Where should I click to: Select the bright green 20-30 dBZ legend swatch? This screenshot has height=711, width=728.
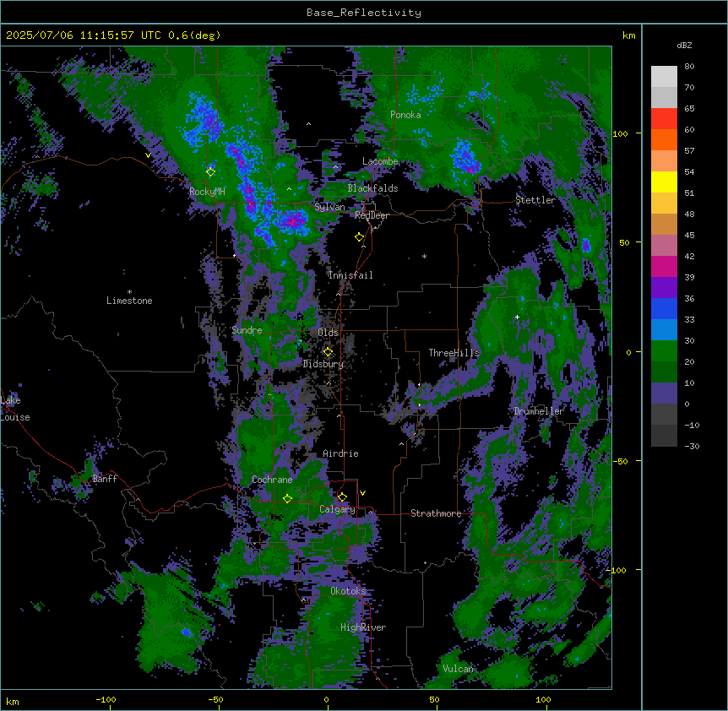click(x=664, y=351)
